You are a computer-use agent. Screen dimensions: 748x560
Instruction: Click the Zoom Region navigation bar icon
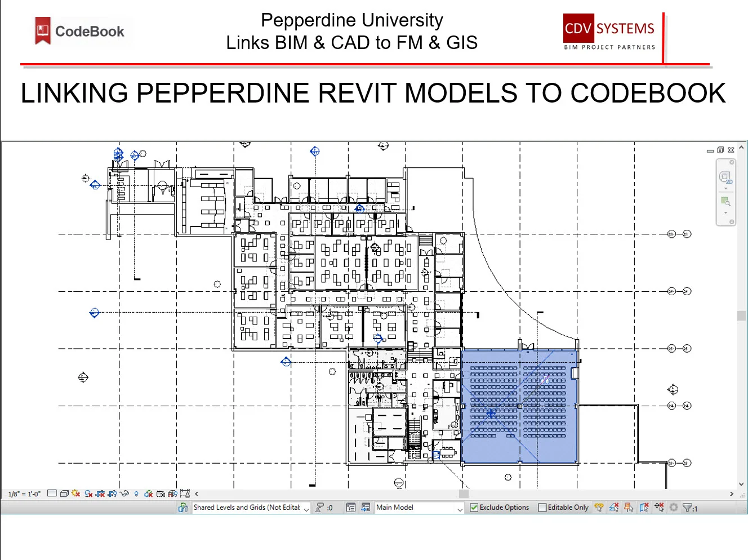(725, 201)
